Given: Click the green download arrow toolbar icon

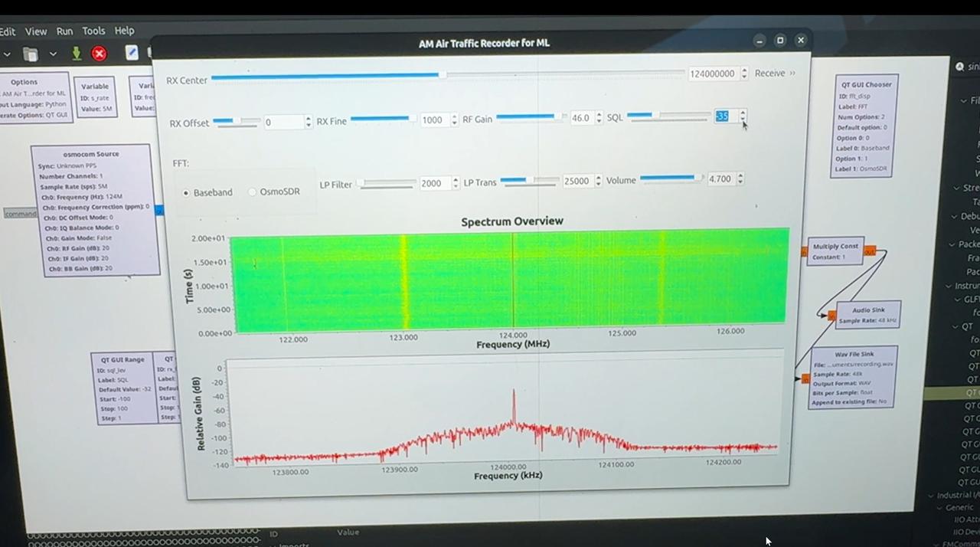Looking at the screenshot, I should (x=77, y=53).
